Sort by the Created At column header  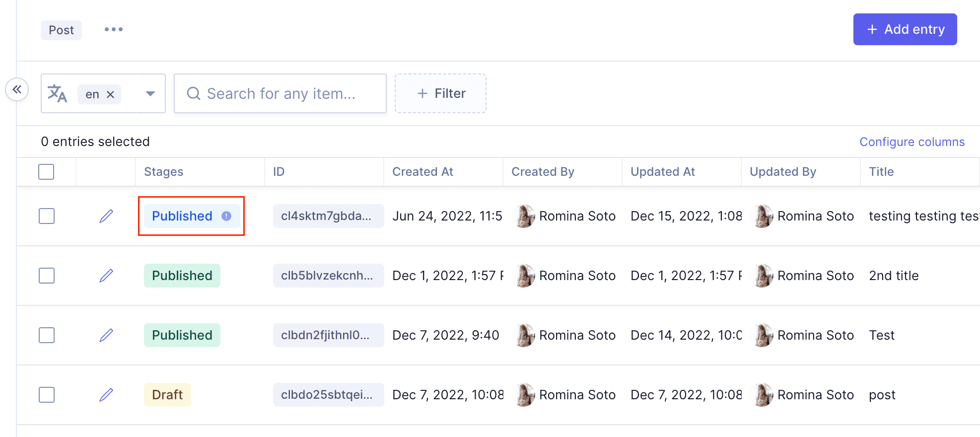422,172
